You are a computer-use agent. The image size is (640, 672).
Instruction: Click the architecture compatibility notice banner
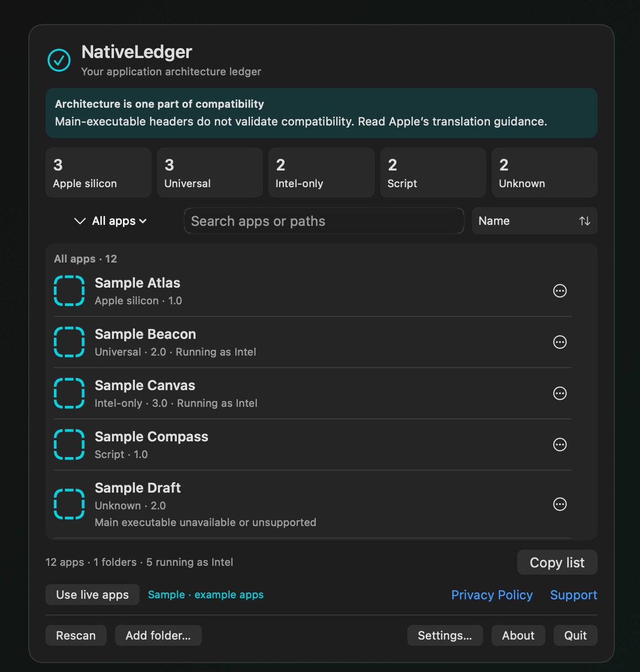coord(321,113)
